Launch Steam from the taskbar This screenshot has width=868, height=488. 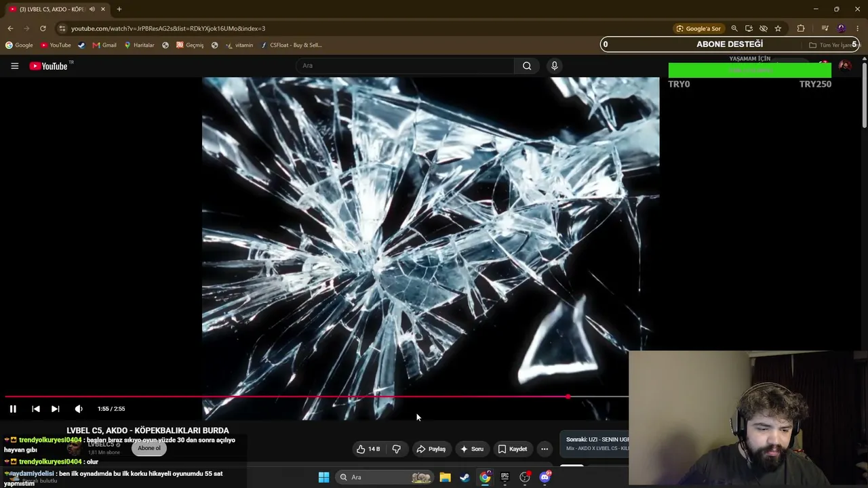click(465, 477)
